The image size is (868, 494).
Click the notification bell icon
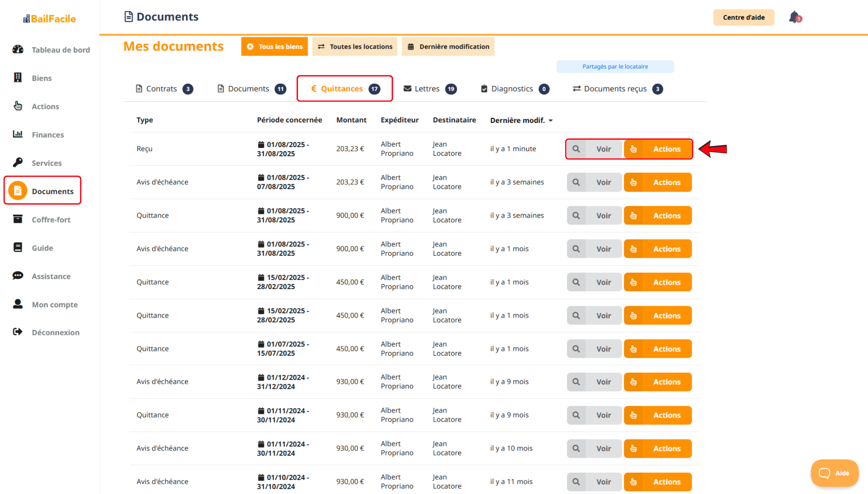[x=794, y=17]
